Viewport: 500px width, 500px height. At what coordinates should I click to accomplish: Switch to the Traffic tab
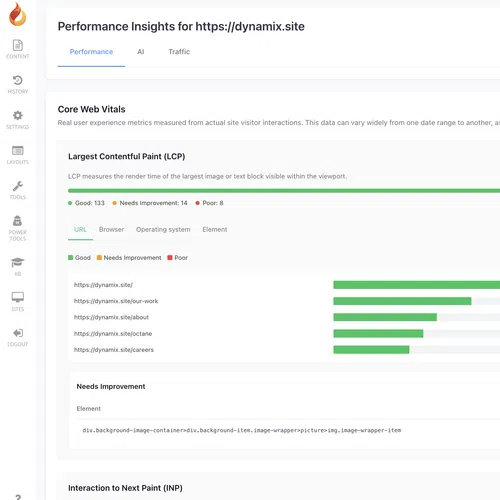(x=179, y=52)
